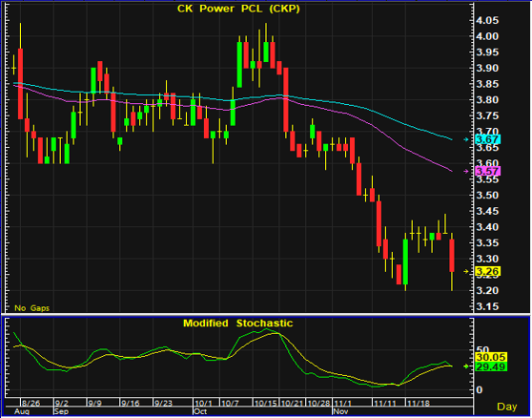Click the yellow 3.26 last price tag

tap(488, 271)
